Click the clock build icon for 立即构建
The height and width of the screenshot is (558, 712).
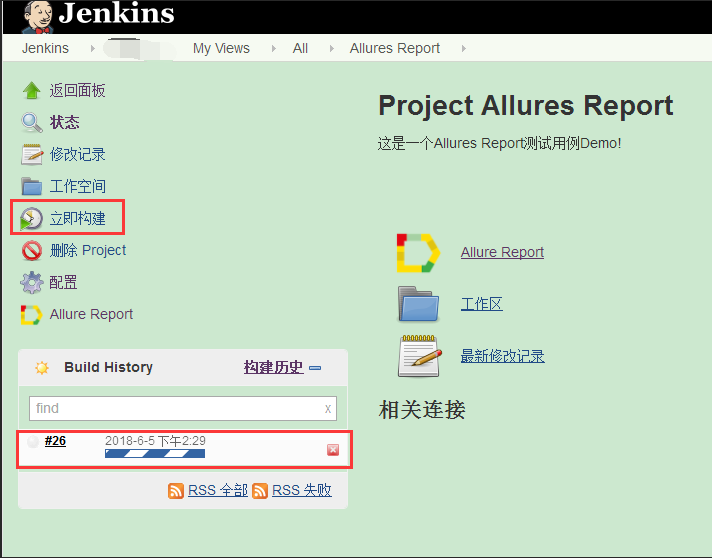click(x=31, y=218)
